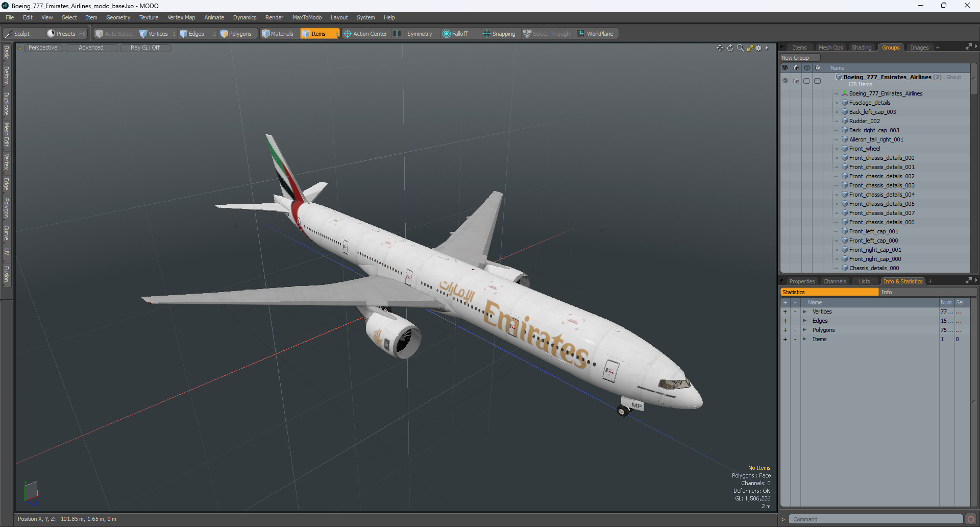Click the arrow right of Groups panel tabs
This screenshot has width=980, height=527.
point(976,47)
